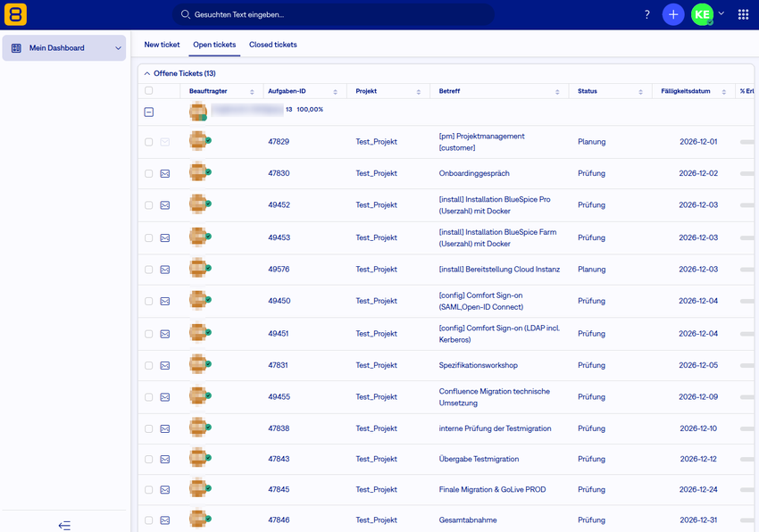Screen dimensions: 759x532
Task: Switch to the New ticket tab
Action: (x=162, y=45)
